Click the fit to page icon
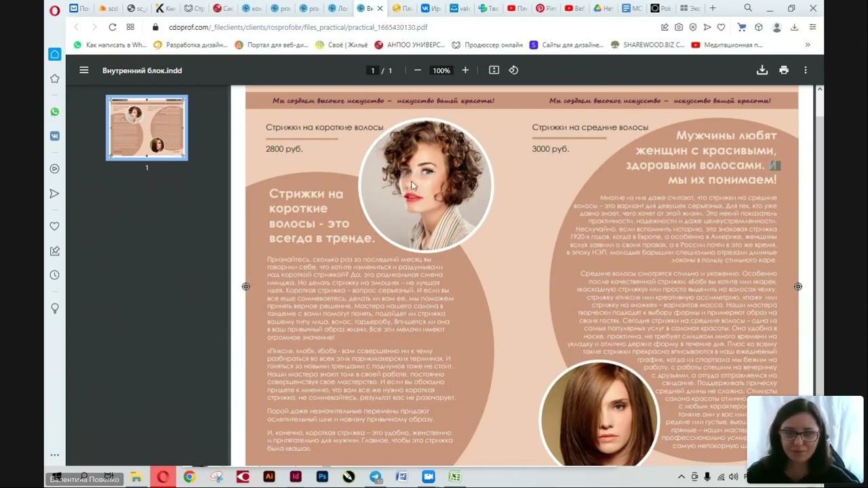This screenshot has height=488, width=868. click(x=494, y=70)
